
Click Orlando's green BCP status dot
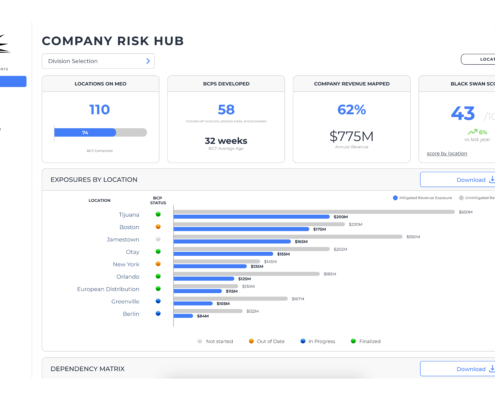point(158,276)
